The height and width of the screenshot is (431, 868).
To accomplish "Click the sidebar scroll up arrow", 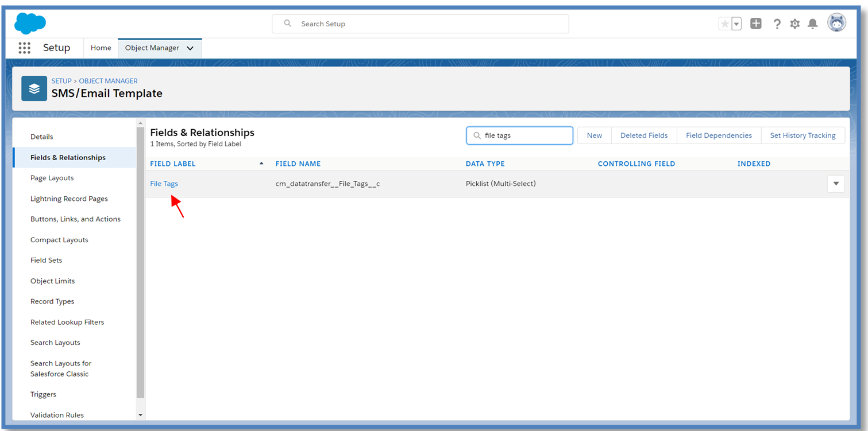I will (141, 123).
